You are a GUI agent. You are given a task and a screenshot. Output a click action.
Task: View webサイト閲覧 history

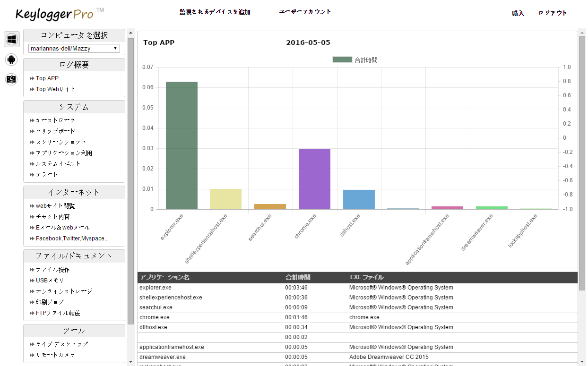click(x=55, y=206)
